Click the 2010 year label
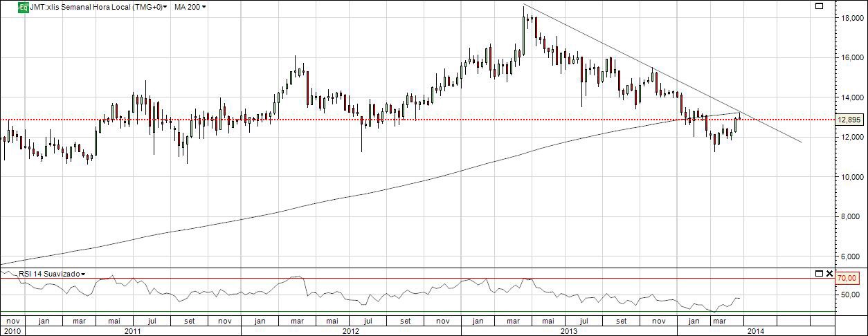868x336 pixels. pos(12,331)
